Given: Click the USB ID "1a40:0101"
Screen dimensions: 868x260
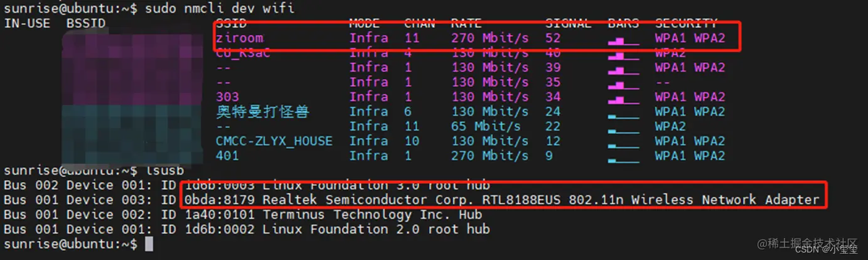Looking at the screenshot, I should 219,215.
